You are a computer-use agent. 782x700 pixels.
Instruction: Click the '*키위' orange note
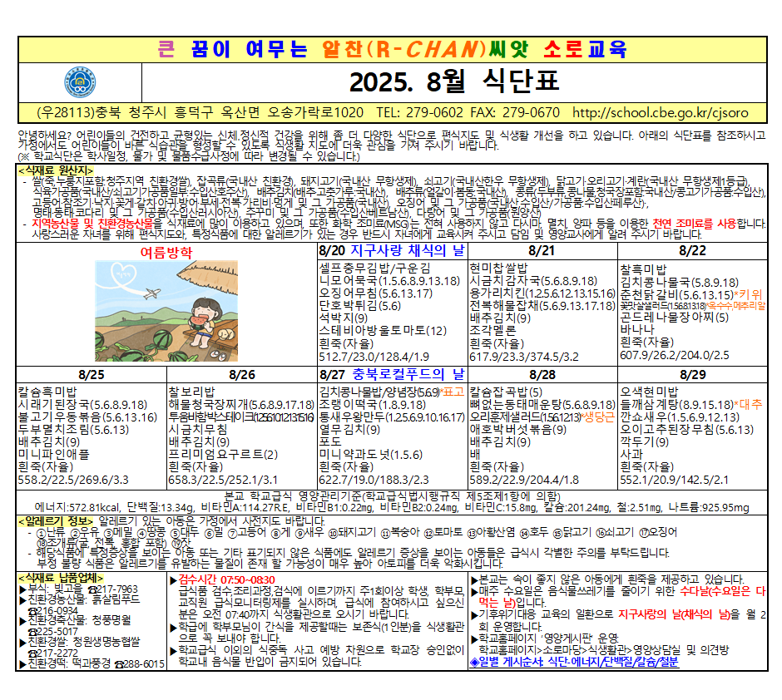748,295
